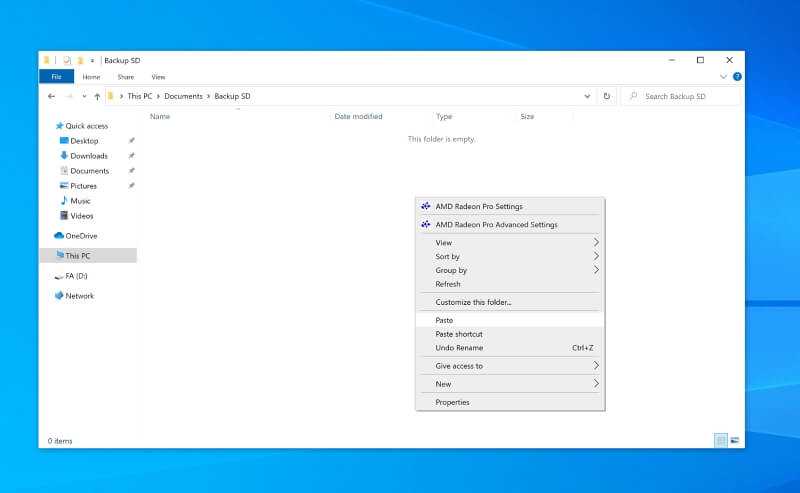Switch to details view icon in status bar
This screenshot has width=800, height=493.
pyautogui.click(x=720, y=440)
